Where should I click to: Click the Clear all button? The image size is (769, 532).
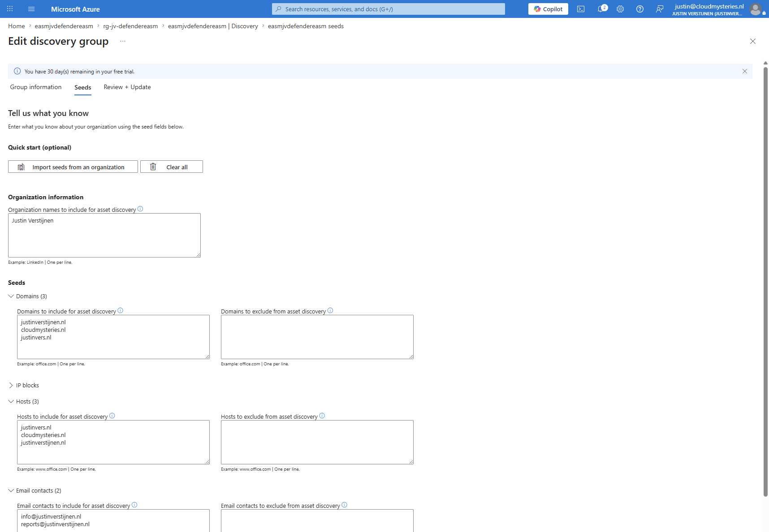(x=172, y=167)
